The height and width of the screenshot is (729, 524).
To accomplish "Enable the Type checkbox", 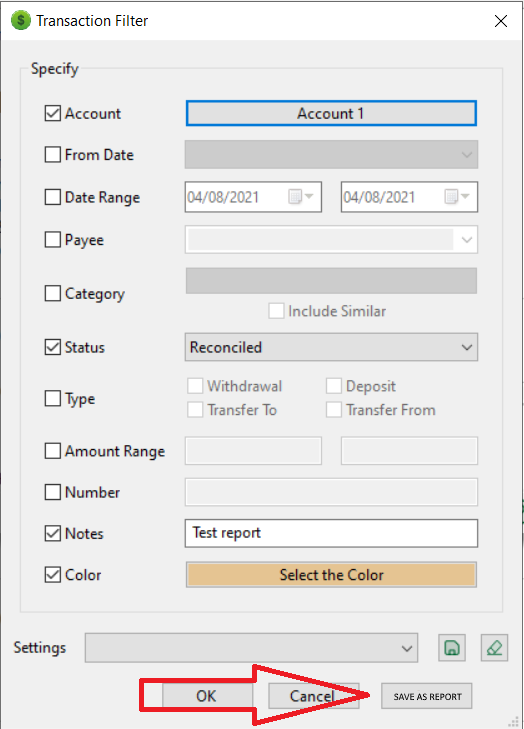I will coord(53,398).
